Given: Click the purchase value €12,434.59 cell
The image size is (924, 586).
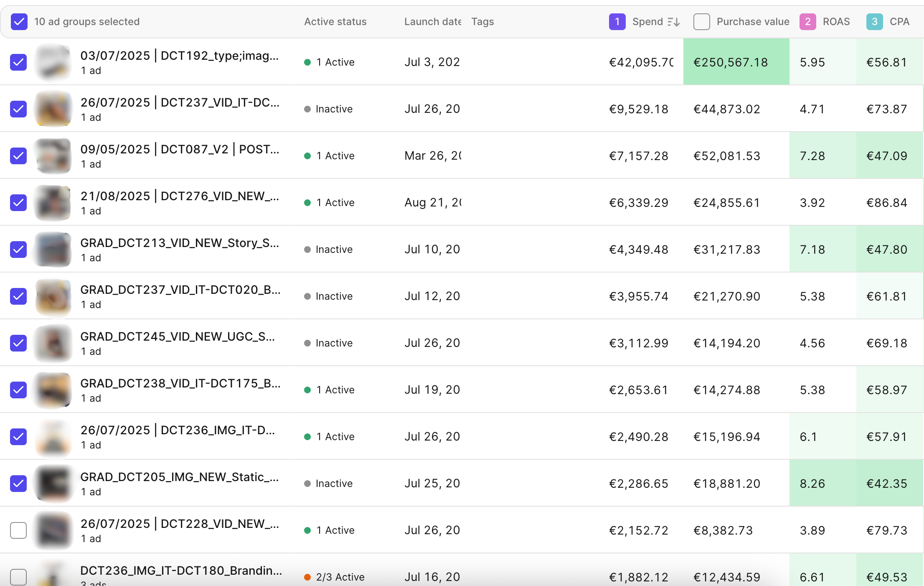Looking at the screenshot, I should [x=727, y=577].
